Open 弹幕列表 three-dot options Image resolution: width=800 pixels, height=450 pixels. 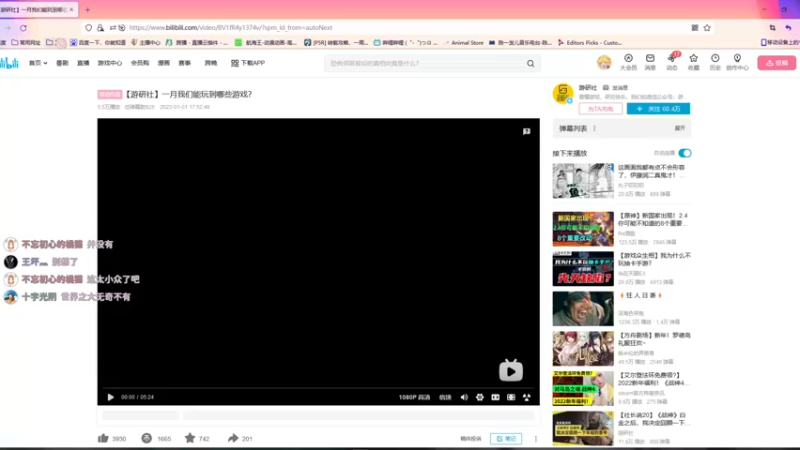594,129
